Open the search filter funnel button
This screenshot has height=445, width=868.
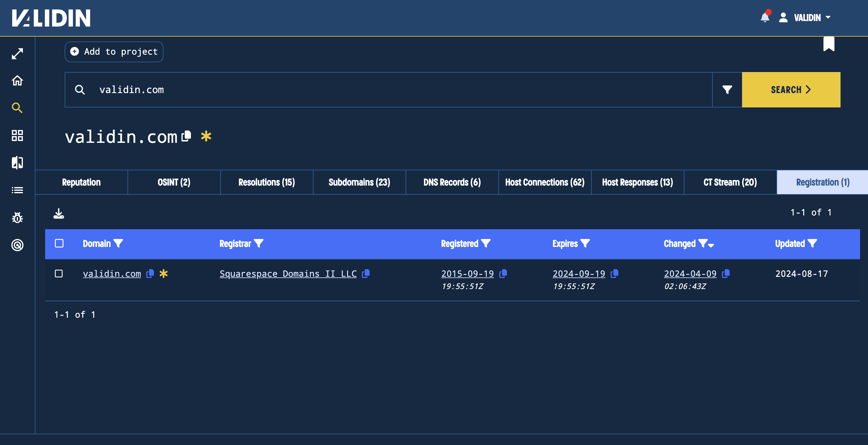tap(727, 90)
